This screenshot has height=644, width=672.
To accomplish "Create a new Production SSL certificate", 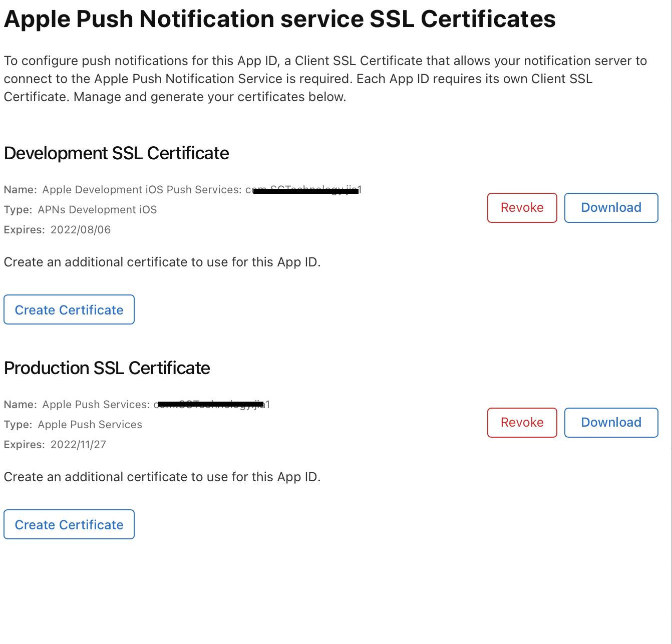I will 69,525.
